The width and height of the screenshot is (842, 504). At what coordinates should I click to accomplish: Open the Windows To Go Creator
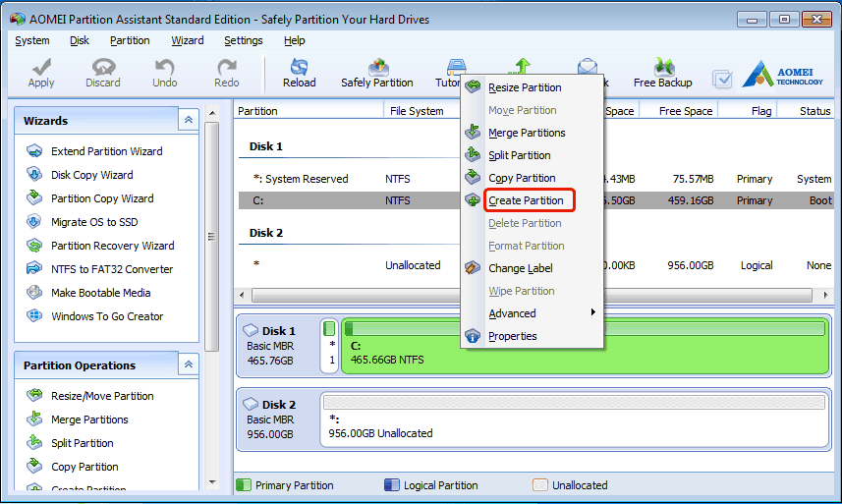pyautogui.click(x=107, y=316)
